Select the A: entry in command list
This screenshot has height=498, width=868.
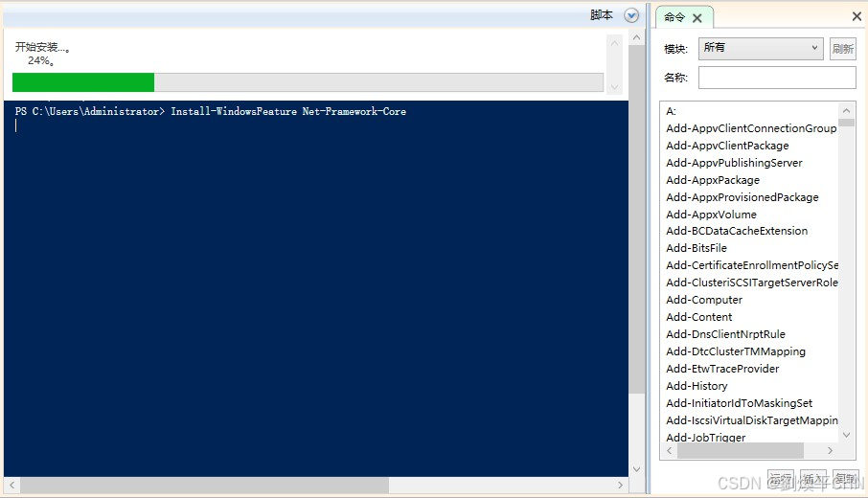tap(671, 111)
